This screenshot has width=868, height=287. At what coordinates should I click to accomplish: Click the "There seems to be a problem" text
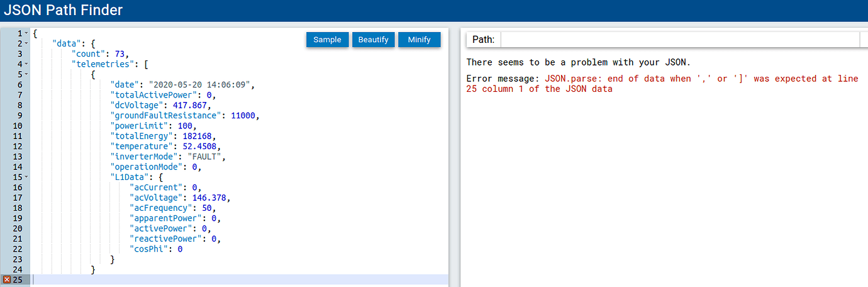[x=579, y=62]
